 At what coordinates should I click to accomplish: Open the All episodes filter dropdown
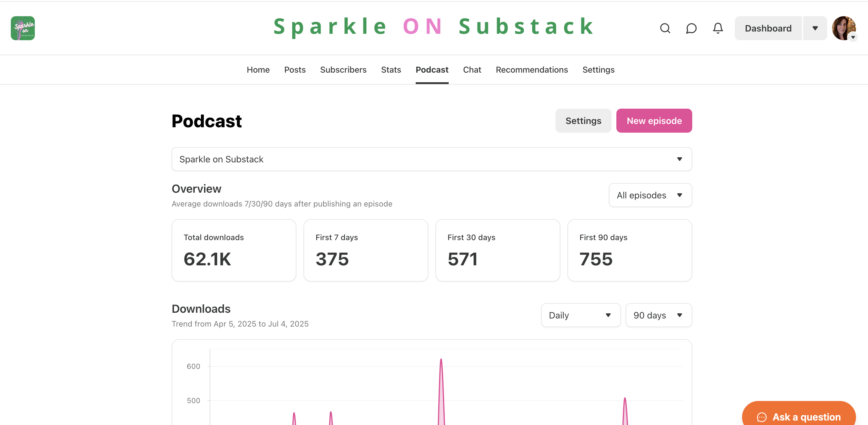pyautogui.click(x=650, y=195)
